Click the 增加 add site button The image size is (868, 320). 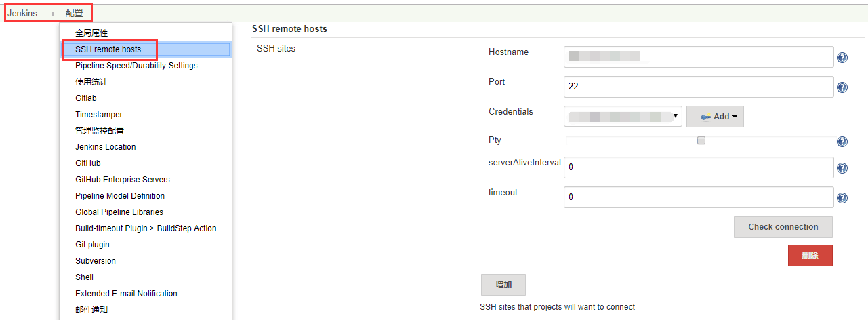coord(503,285)
